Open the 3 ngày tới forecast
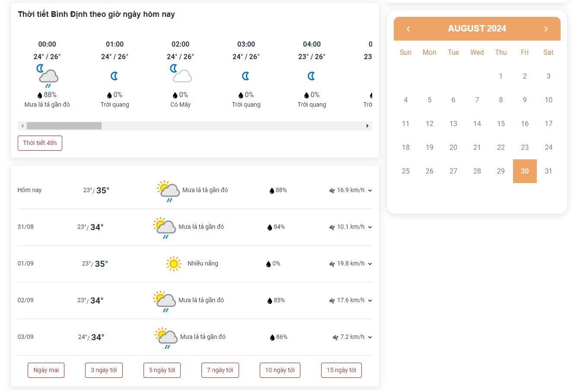 pyautogui.click(x=104, y=370)
